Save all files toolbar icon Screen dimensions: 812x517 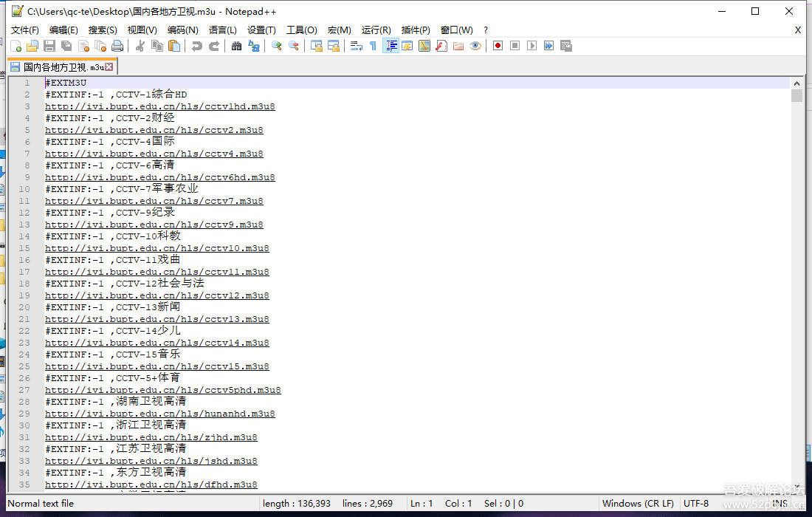66,46
